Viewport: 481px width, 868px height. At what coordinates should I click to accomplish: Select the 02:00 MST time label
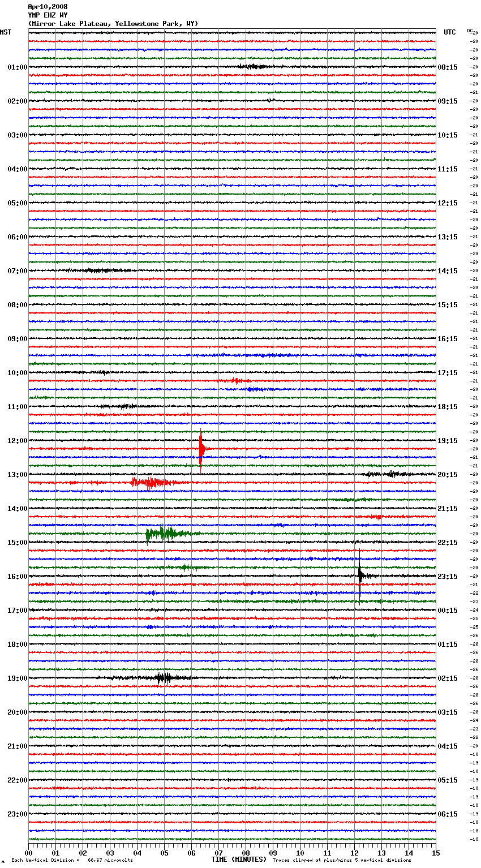(18, 101)
